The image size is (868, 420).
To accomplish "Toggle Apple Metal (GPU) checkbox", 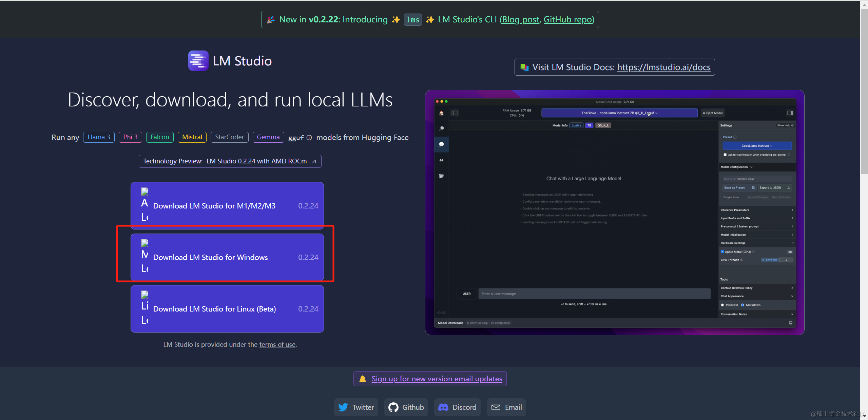I will pos(722,252).
